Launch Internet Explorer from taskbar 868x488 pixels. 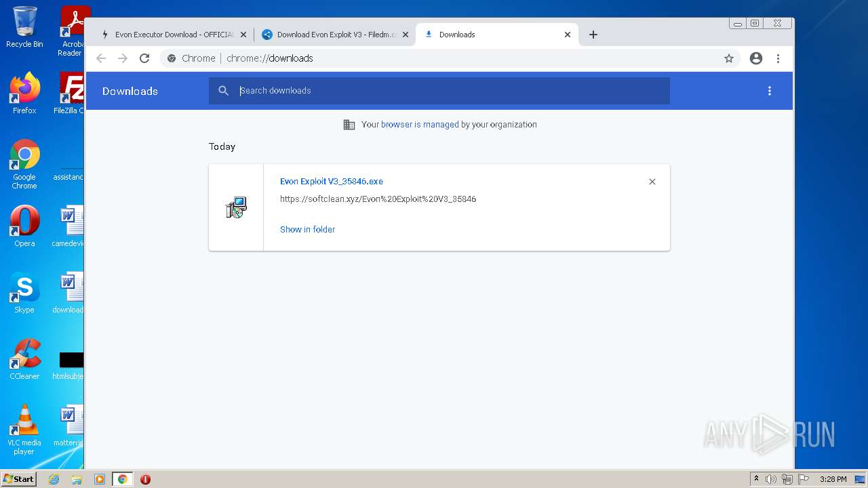point(54,479)
